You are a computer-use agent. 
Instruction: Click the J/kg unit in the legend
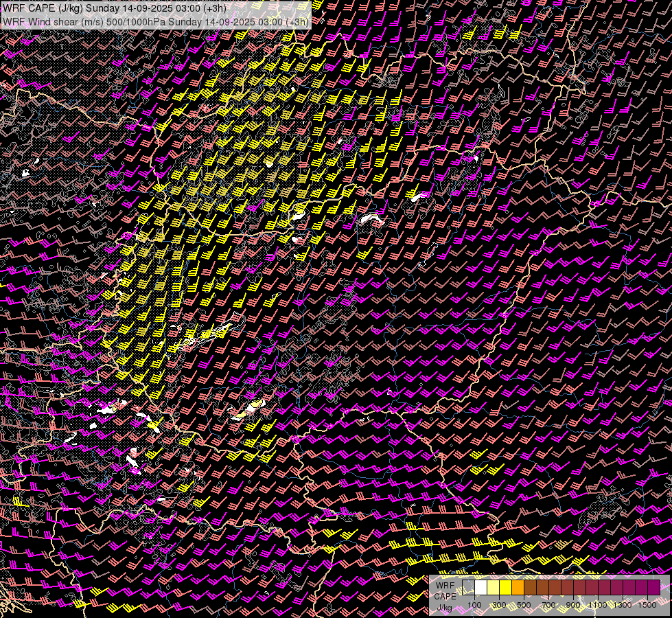tap(445, 608)
